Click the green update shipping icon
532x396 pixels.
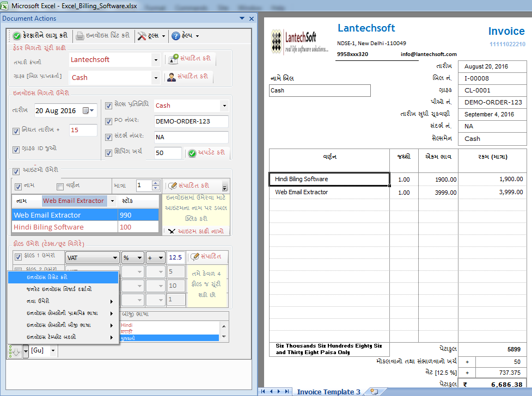point(192,153)
